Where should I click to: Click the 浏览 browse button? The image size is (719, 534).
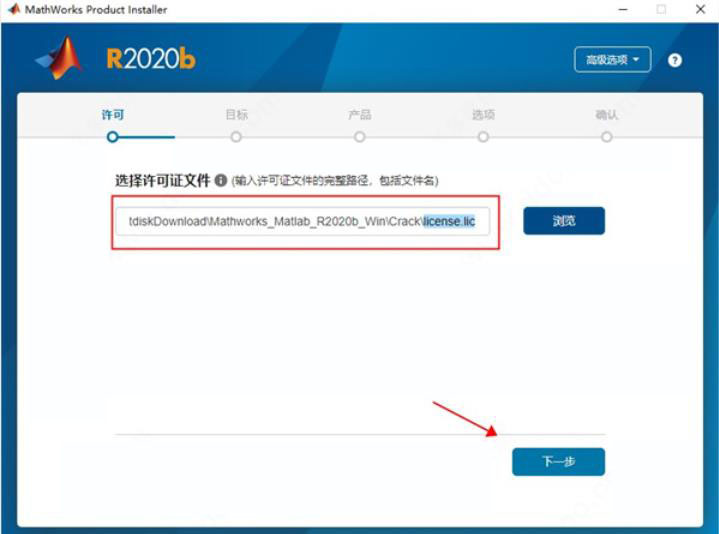click(564, 221)
